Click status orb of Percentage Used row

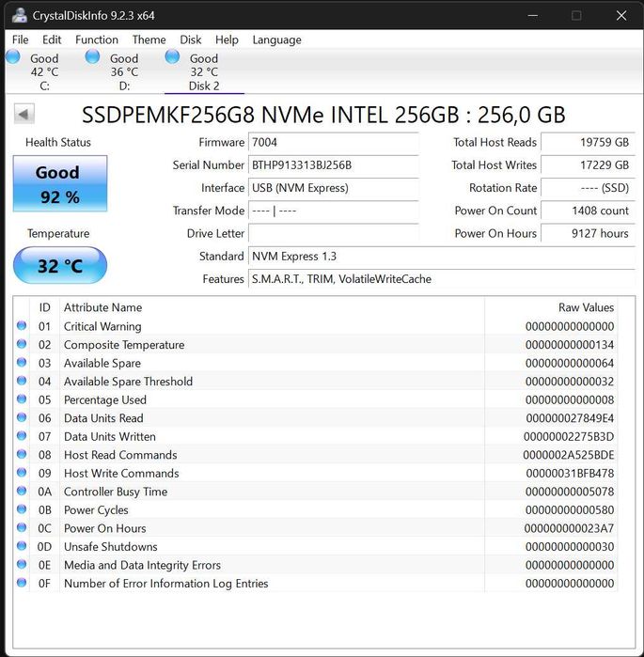(x=22, y=399)
